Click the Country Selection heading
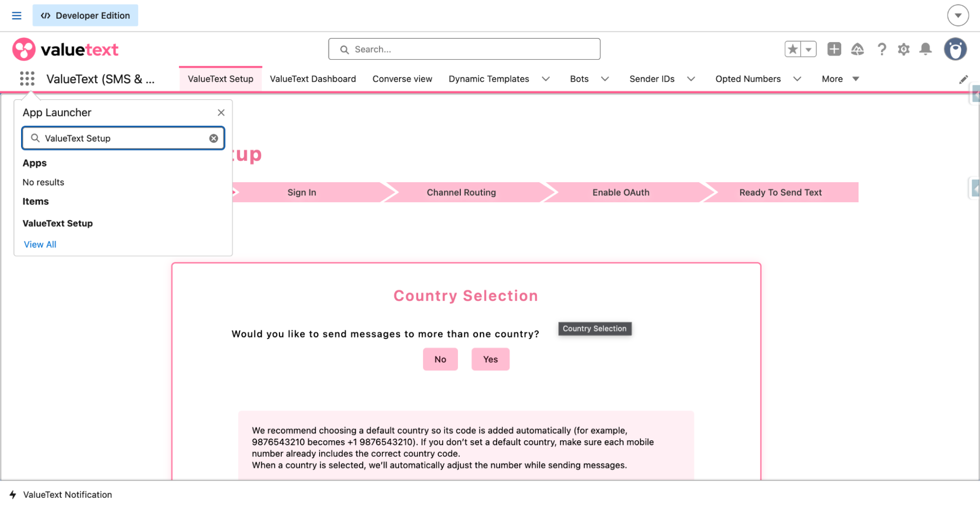The height and width of the screenshot is (508, 980). tap(466, 296)
